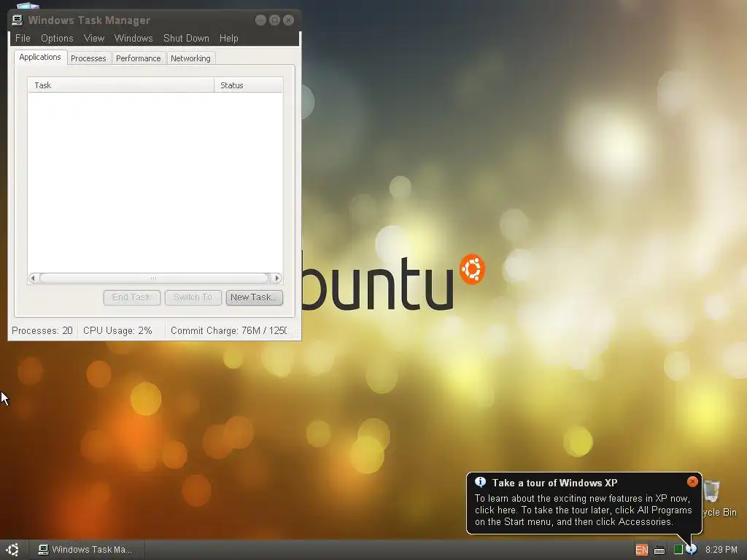747x560 pixels.
Task: Open the Shut Down menu
Action: click(x=186, y=38)
